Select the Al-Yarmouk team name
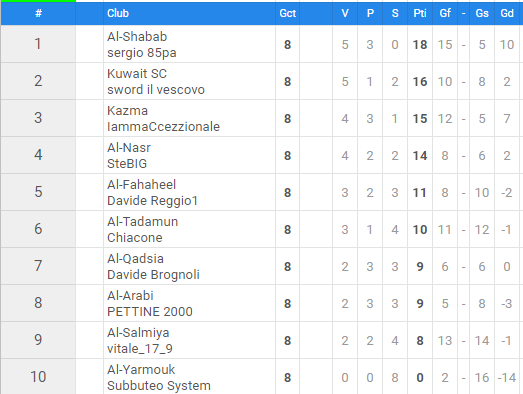The height and width of the screenshot is (394, 523). 141,370
